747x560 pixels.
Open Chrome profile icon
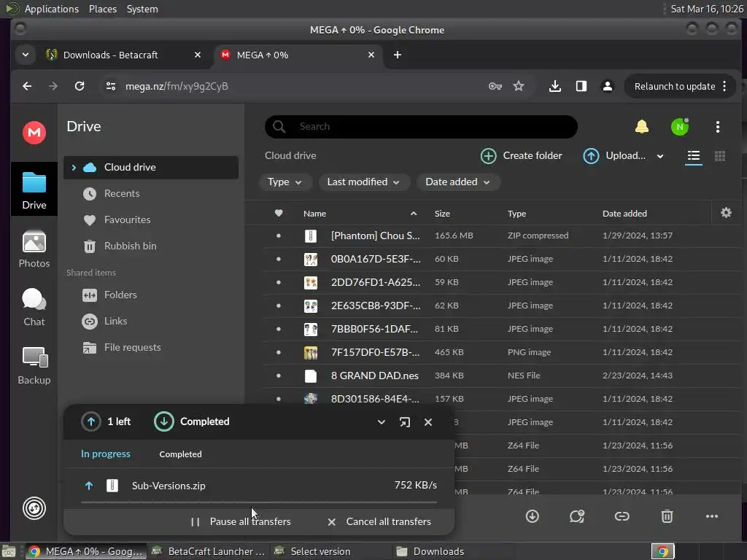pyautogui.click(x=608, y=86)
